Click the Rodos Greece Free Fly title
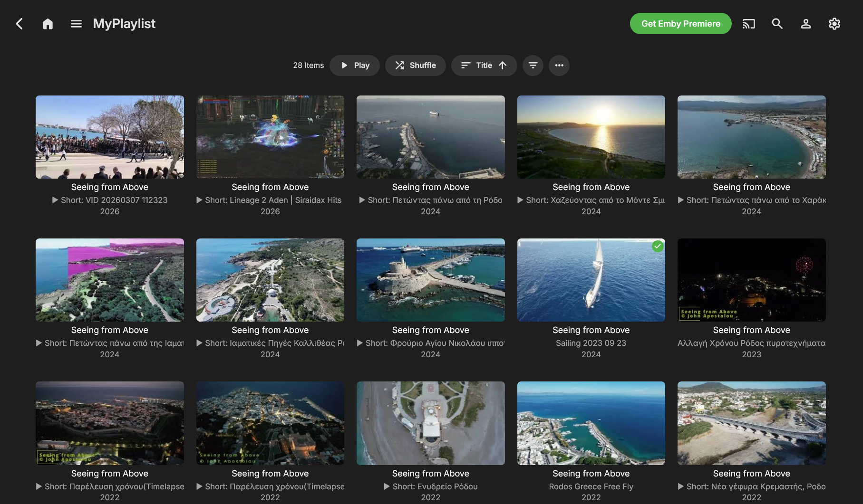This screenshot has width=863, height=504. click(591, 486)
